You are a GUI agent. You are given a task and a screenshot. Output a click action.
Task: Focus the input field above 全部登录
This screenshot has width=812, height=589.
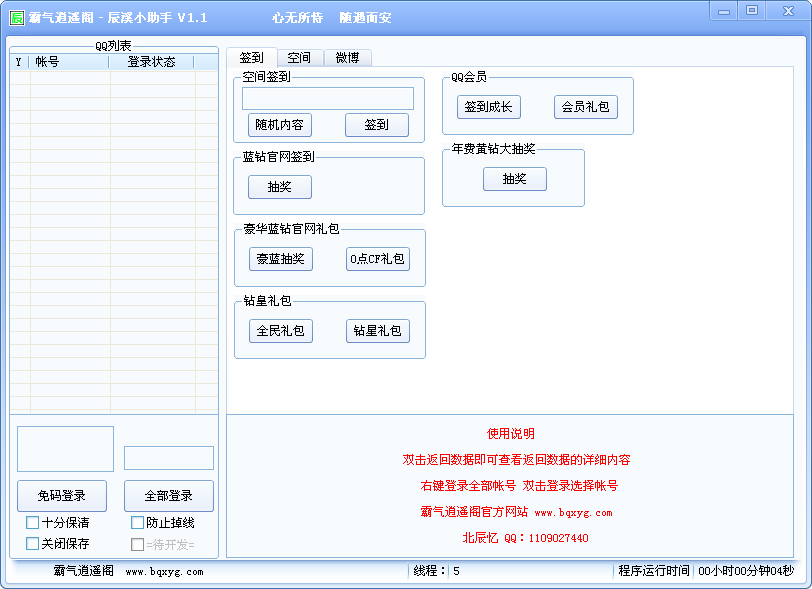(x=169, y=458)
